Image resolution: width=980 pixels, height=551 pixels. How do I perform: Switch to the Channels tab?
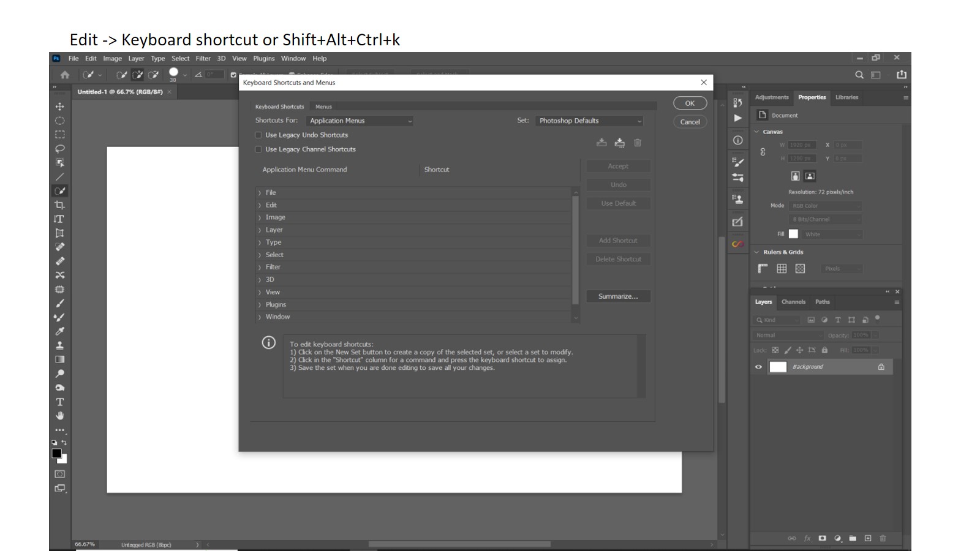click(x=793, y=302)
